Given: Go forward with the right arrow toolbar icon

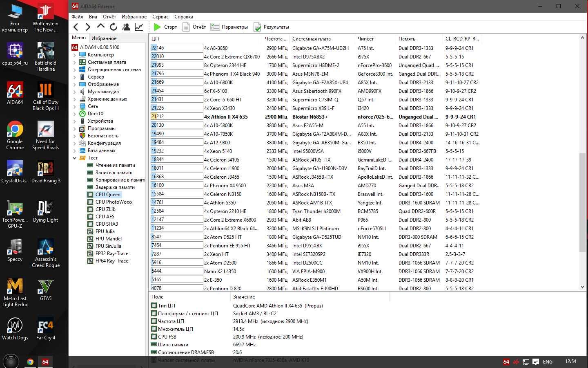Looking at the screenshot, I should point(88,27).
